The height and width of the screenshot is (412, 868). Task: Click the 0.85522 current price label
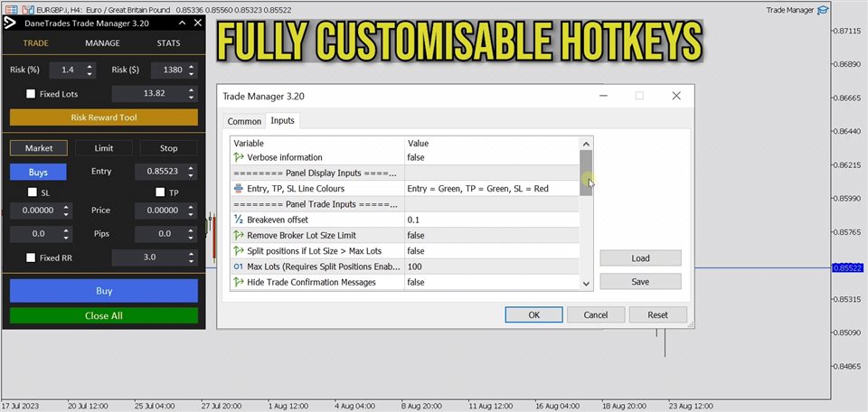click(847, 267)
